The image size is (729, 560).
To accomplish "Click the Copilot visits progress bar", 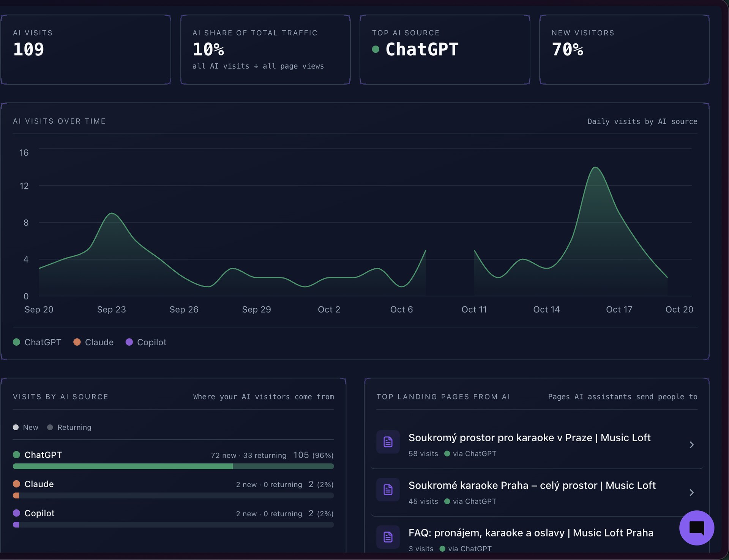I will 174,525.
